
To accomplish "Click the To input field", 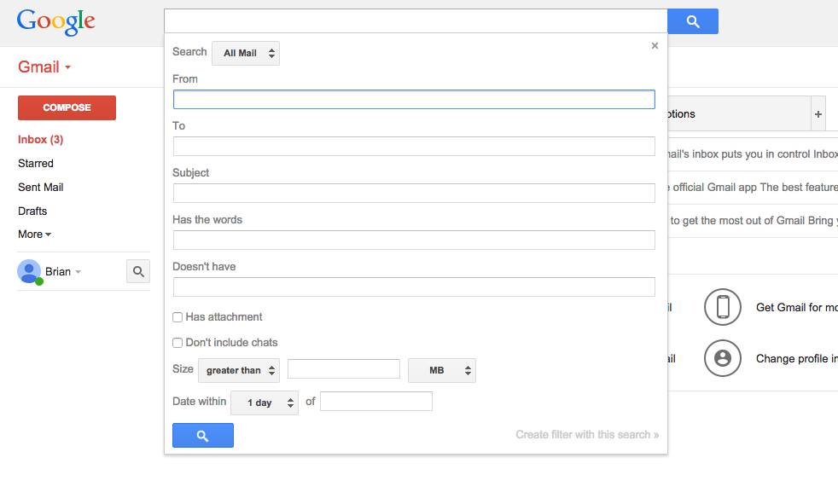I will click(x=414, y=147).
